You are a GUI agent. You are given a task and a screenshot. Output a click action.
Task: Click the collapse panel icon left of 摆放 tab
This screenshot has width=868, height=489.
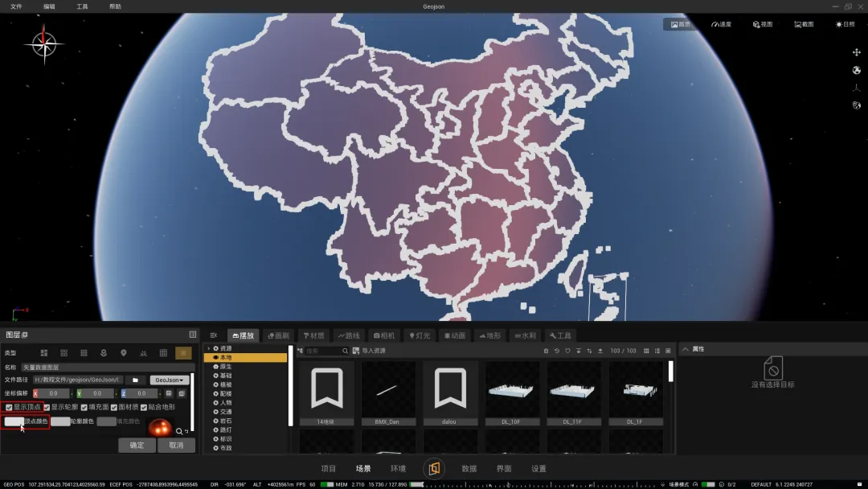pyautogui.click(x=214, y=335)
